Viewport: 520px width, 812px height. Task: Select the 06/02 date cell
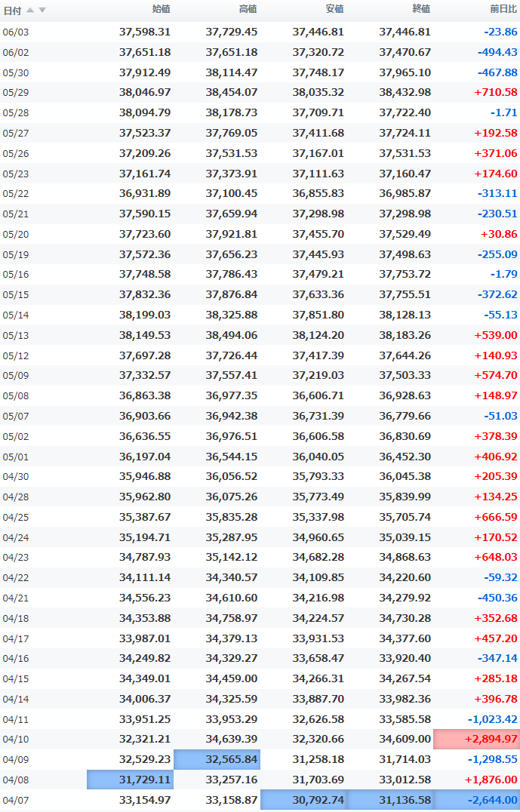tap(16, 52)
